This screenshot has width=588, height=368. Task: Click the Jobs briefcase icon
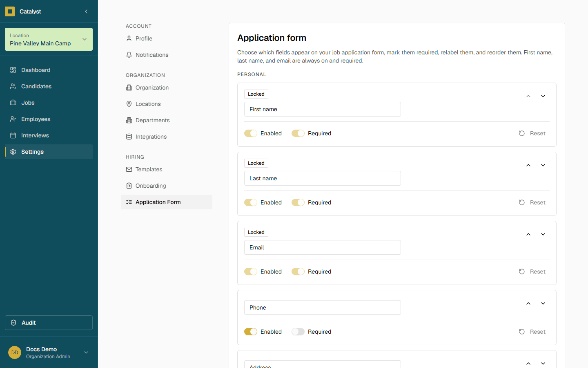[x=13, y=103]
